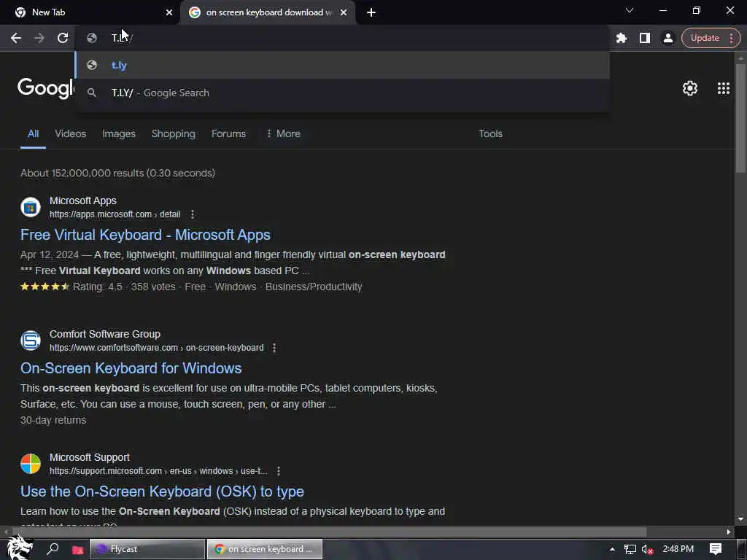
Task: Click the Microsoft Support site name
Action: click(x=90, y=458)
